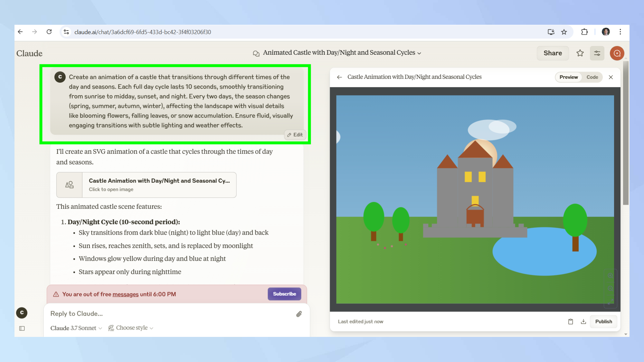Click the back arrow in the artifact panel
The height and width of the screenshot is (362, 644).
click(339, 77)
